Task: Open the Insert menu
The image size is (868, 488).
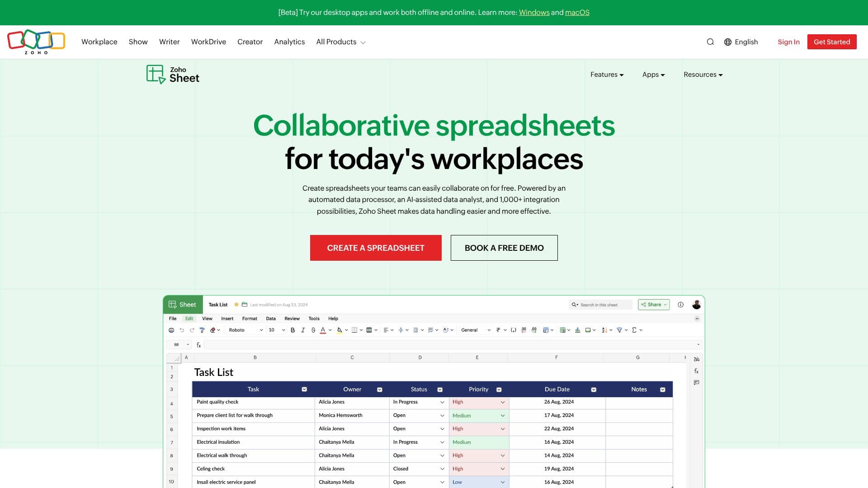Action: (227, 319)
